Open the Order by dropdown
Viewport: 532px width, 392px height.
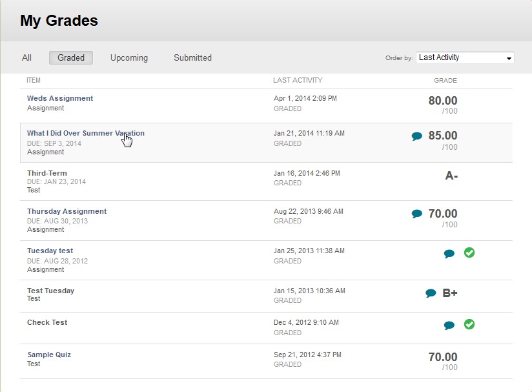pos(465,57)
